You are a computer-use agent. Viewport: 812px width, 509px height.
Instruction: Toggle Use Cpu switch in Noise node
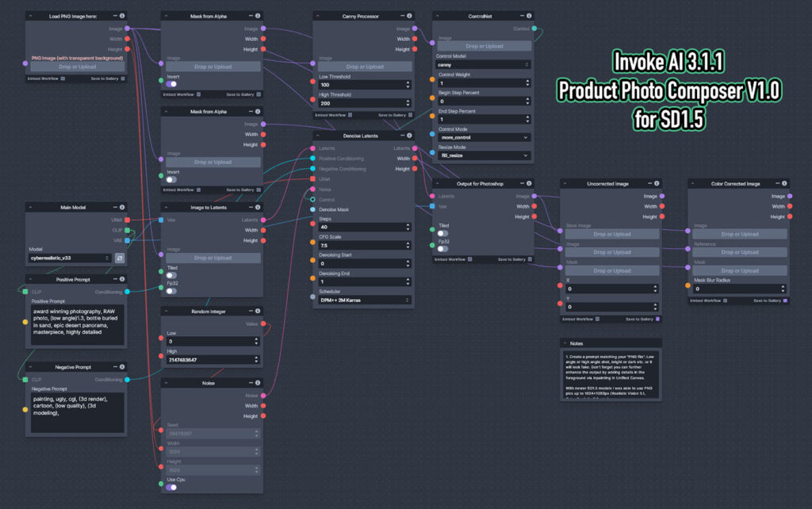(x=171, y=488)
